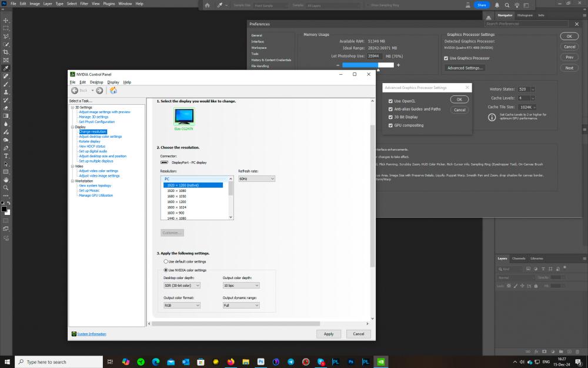Open Firefox from the taskbar

(230, 362)
